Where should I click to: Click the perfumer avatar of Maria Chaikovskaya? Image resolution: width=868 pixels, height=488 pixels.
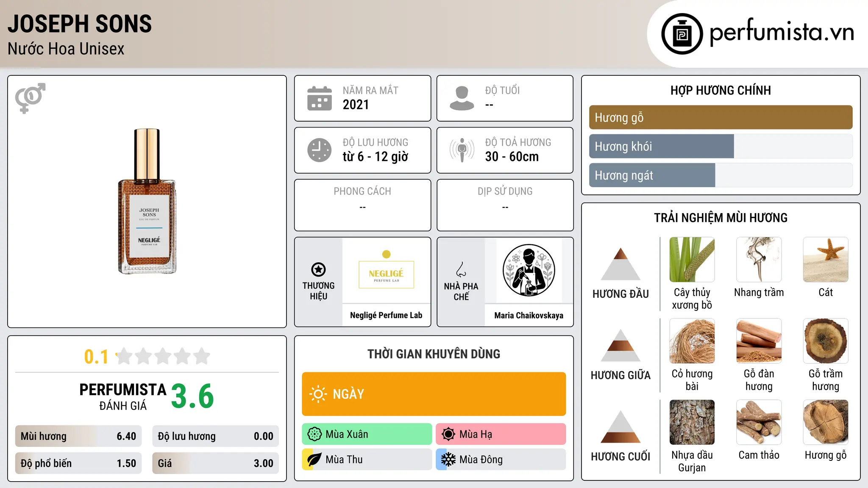[529, 270]
